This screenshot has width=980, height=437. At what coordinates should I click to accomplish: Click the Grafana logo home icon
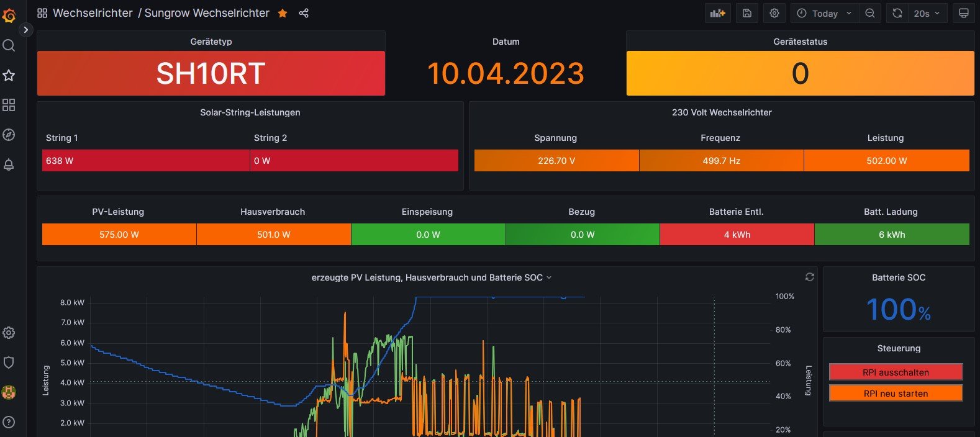point(9,15)
